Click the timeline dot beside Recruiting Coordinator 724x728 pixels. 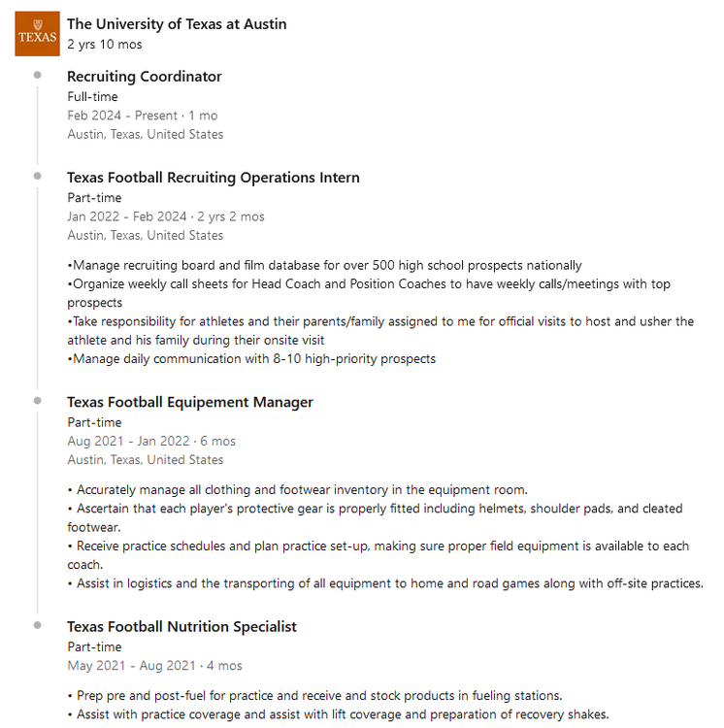[x=37, y=75]
